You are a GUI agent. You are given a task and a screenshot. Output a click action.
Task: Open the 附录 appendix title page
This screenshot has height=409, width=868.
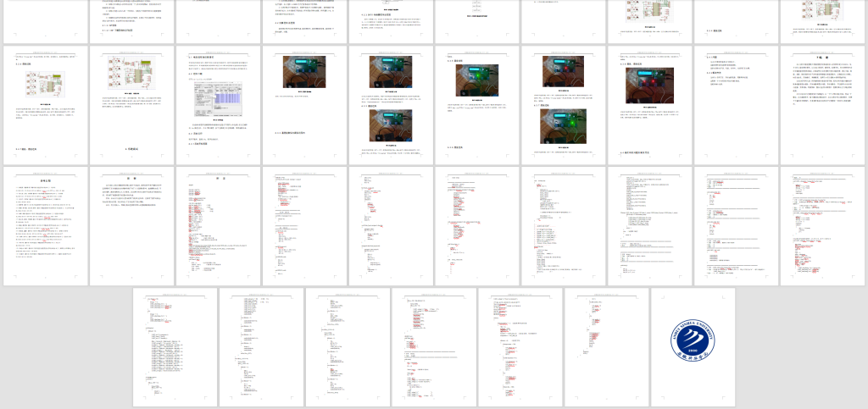pos(217,225)
